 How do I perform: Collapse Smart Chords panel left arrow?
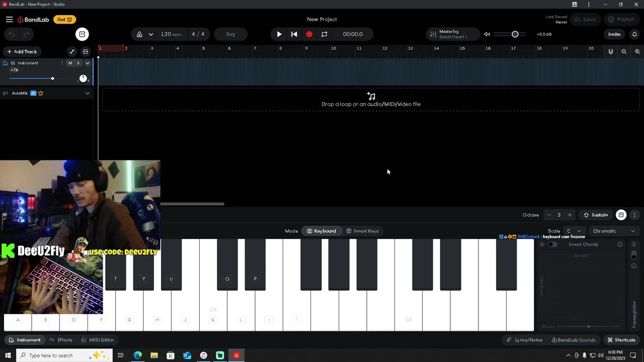point(542,245)
